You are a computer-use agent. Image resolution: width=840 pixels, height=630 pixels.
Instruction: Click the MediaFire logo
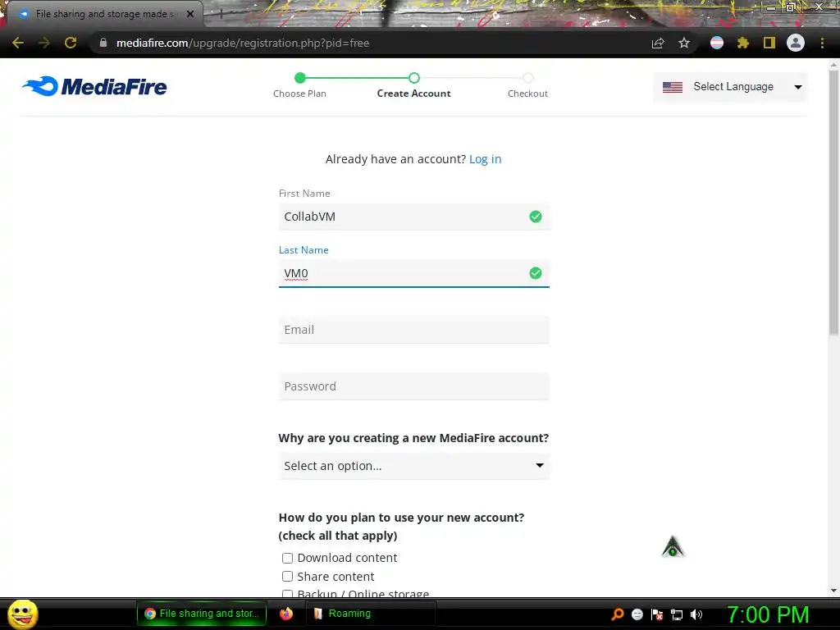[x=94, y=86]
